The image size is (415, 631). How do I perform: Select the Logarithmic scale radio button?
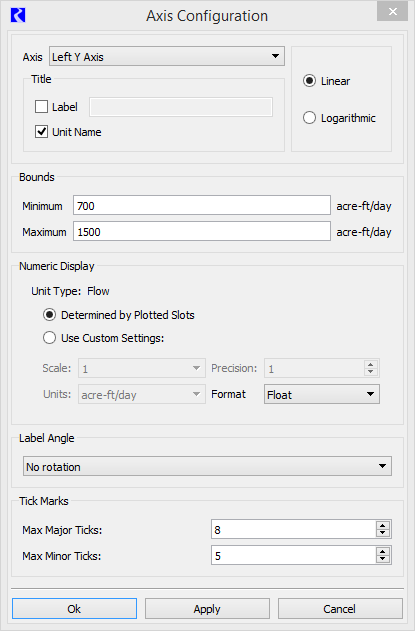pyautogui.click(x=309, y=118)
